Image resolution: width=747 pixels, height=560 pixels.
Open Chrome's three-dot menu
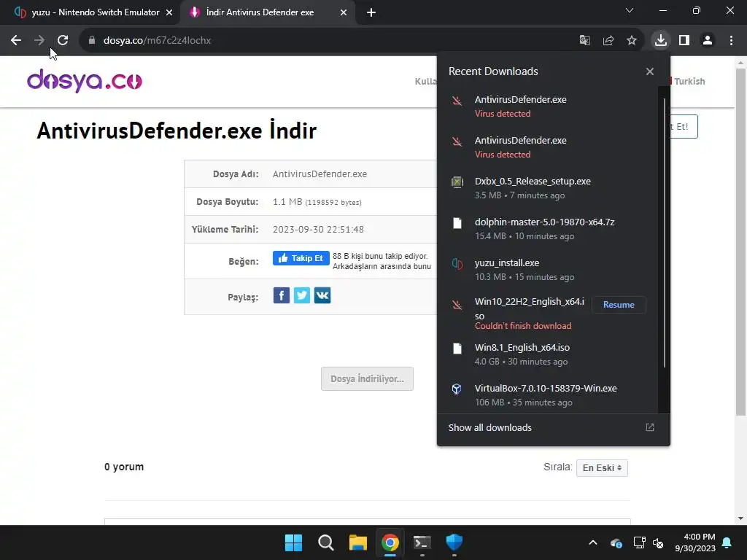731,41
